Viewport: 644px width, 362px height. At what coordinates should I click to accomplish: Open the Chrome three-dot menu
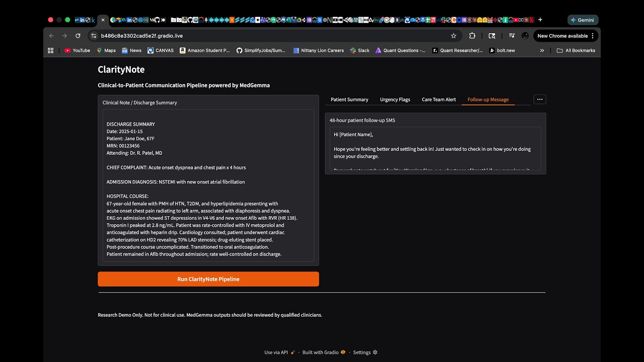pyautogui.click(x=593, y=36)
